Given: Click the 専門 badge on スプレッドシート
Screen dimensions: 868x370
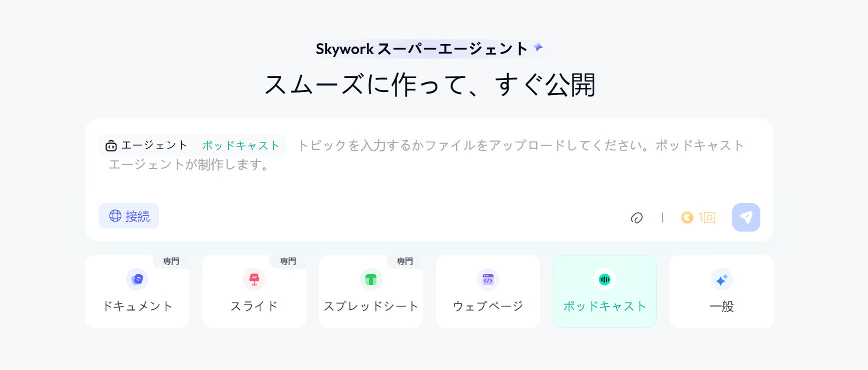Looking at the screenshot, I should click(x=405, y=261).
